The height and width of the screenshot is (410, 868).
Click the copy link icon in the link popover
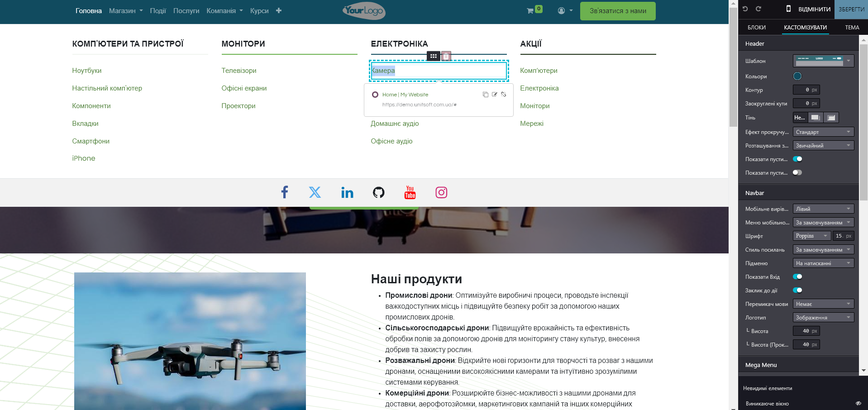[x=485, y=95]
